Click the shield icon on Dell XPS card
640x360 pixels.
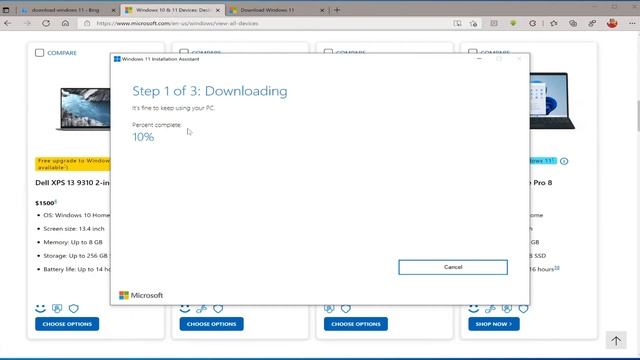(73, 309)
